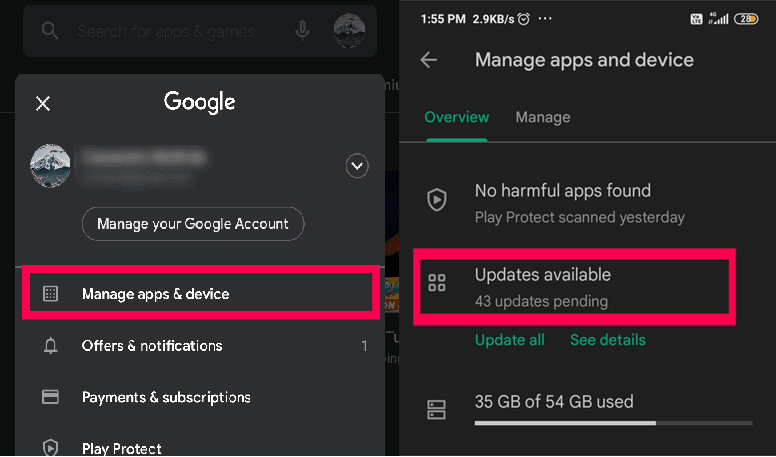Tap the Play Protect shield icon in menu
Image resolution: width=776 pixels, height=457 pixels.
pyautogui.click(x=50, y=448)
